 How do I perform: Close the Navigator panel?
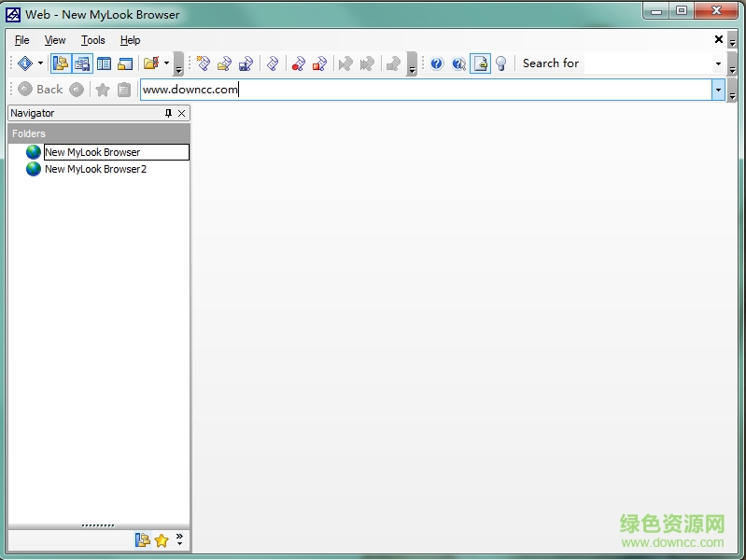(182, 113)
